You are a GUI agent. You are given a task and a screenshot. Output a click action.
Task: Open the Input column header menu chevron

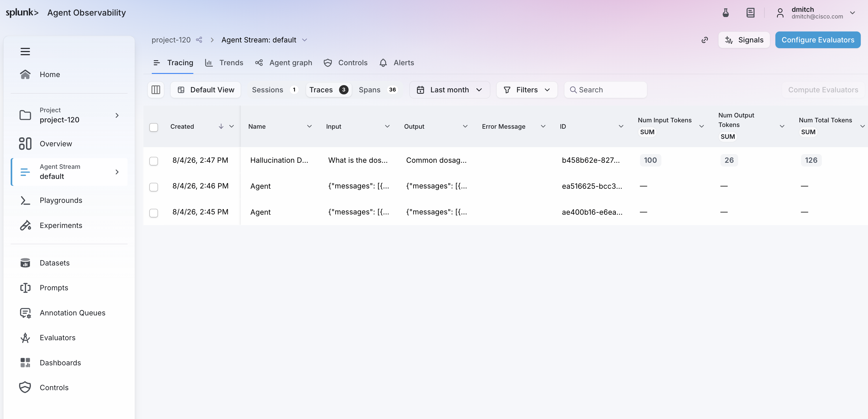[387, 126]
